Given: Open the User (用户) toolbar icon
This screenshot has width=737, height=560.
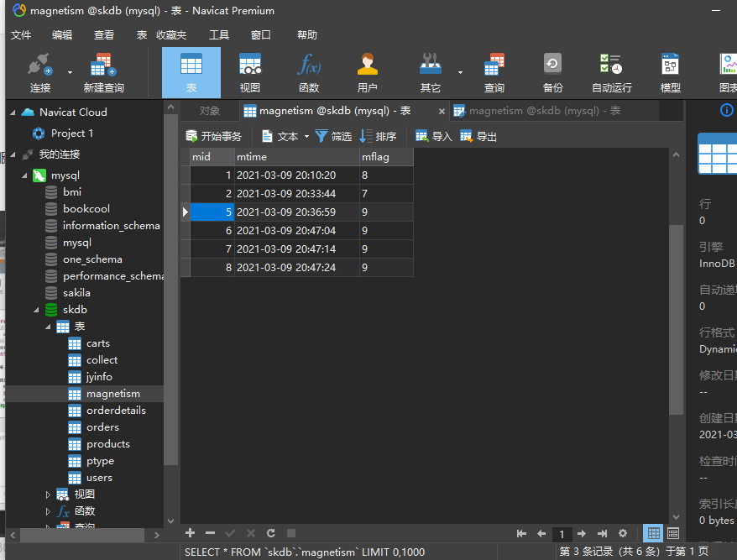Looking at the screenshot, I should click(x=367, y=73).
